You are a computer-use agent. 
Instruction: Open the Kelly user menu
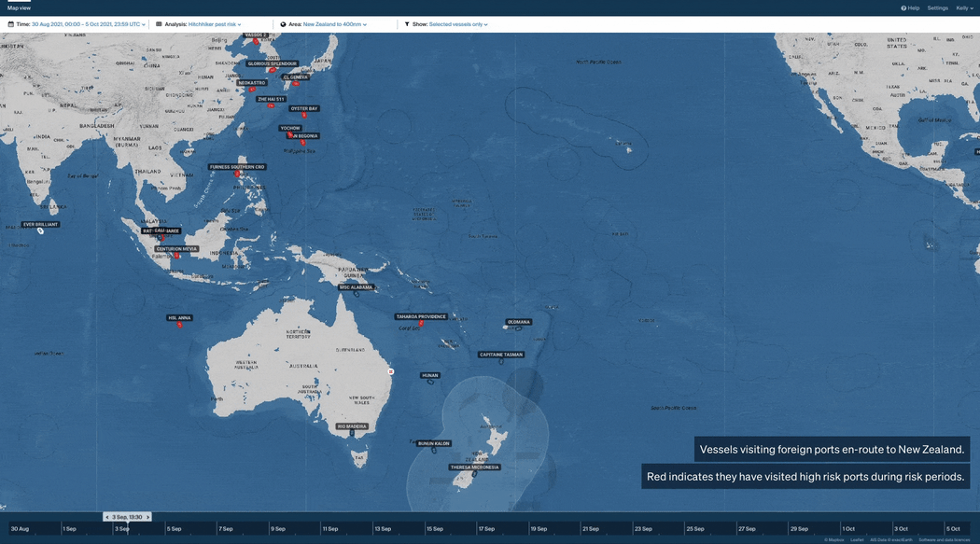click(964, 8)
